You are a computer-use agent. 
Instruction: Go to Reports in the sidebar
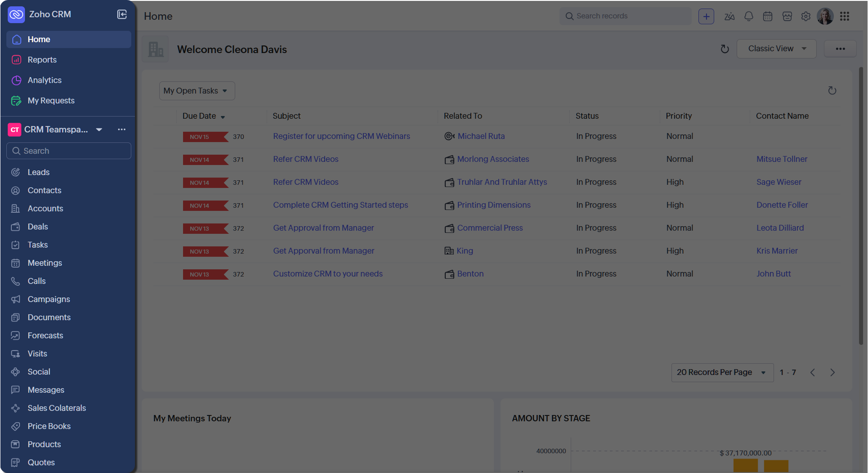(42, 60)
